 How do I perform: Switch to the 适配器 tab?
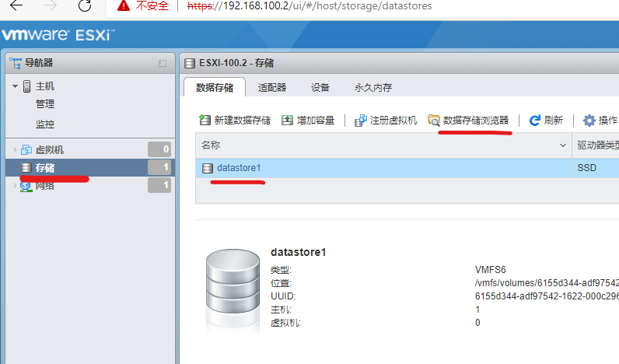click(272, 88)
